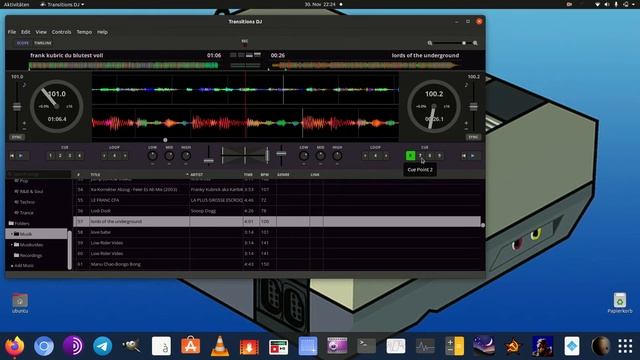Click the right channel volume fader

(281, 153)
